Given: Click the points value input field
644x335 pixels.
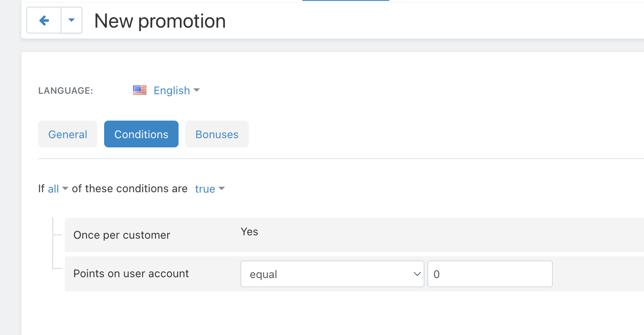Looking at the screenshot, I should tap(490, 274).
